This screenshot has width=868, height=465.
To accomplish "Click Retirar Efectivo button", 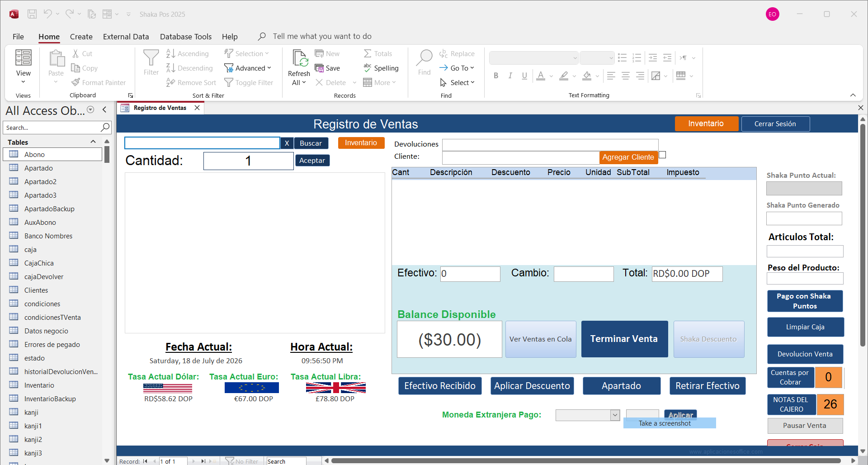I will pyautogui.click(x=708, y=385).
